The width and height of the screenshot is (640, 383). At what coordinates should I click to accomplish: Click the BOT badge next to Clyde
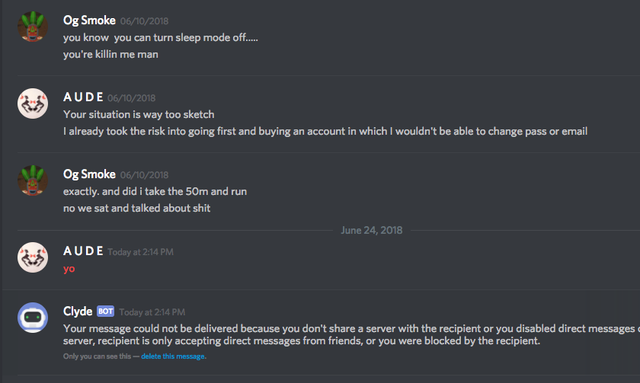point(105,311)
